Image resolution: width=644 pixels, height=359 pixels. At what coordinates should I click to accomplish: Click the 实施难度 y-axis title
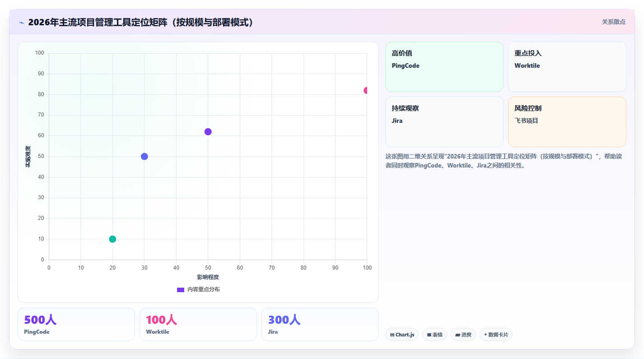coord(28,157)
